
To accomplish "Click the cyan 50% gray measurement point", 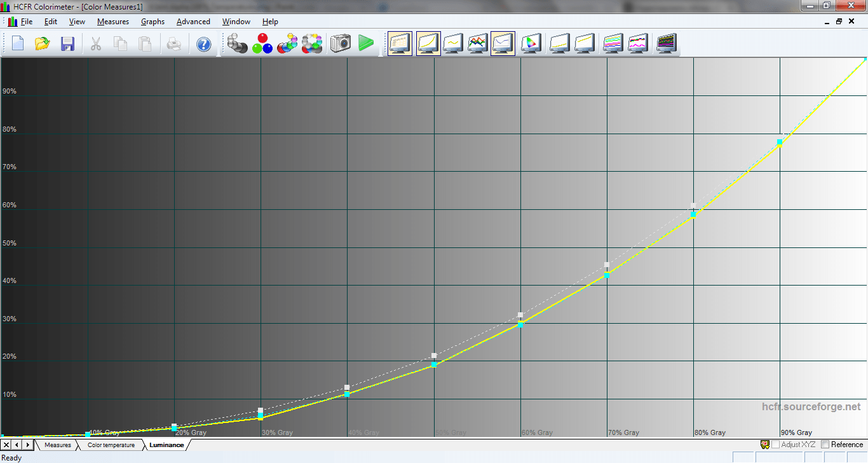I will [x=434, y=364].
